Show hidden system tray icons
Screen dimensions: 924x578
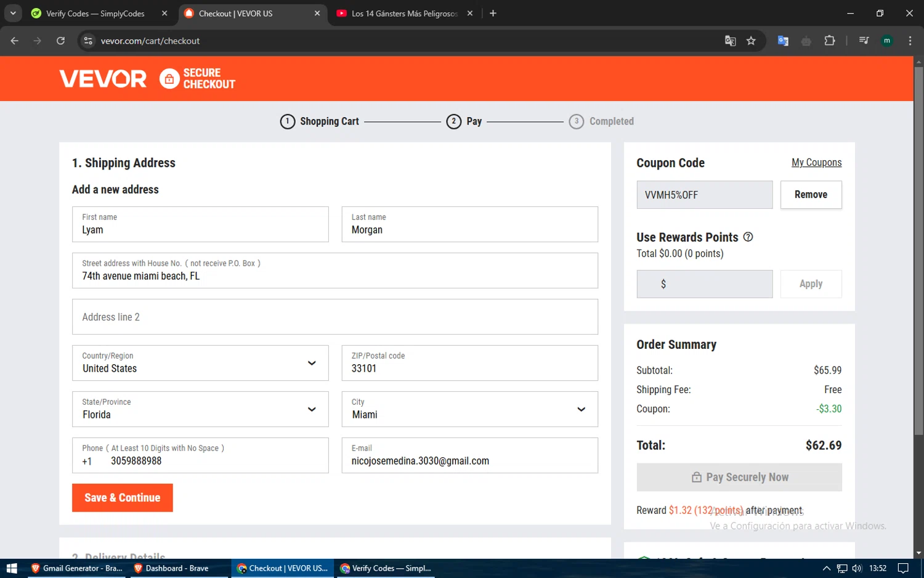(x=827, y=568)
